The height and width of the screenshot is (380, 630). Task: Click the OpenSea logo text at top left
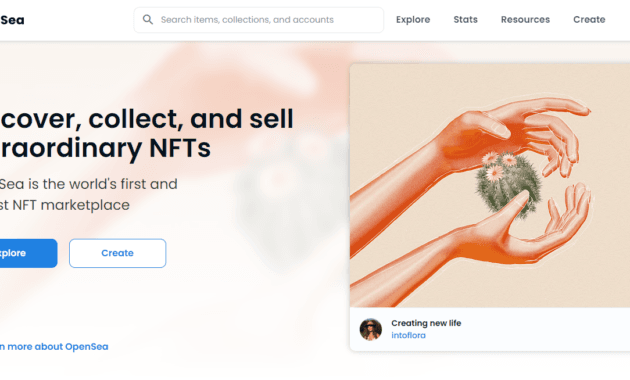[12, 20]
